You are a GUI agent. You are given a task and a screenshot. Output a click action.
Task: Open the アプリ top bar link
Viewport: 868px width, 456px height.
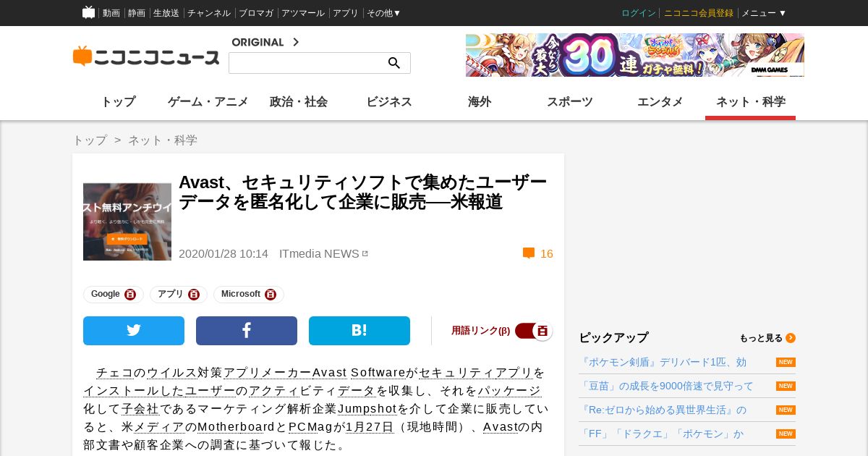[x=346, y=13]
